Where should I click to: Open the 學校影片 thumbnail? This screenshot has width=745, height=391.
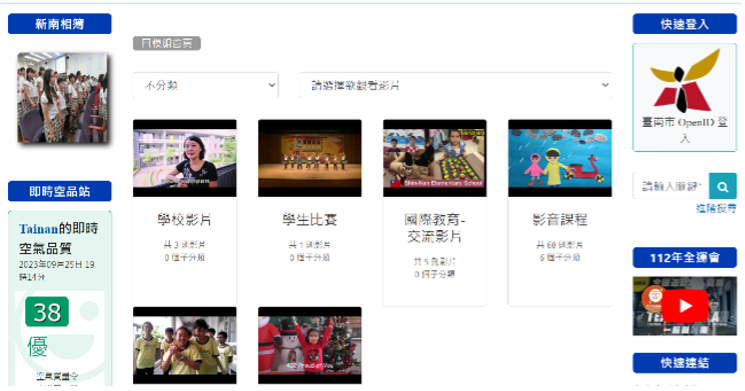tap(185, 158)
